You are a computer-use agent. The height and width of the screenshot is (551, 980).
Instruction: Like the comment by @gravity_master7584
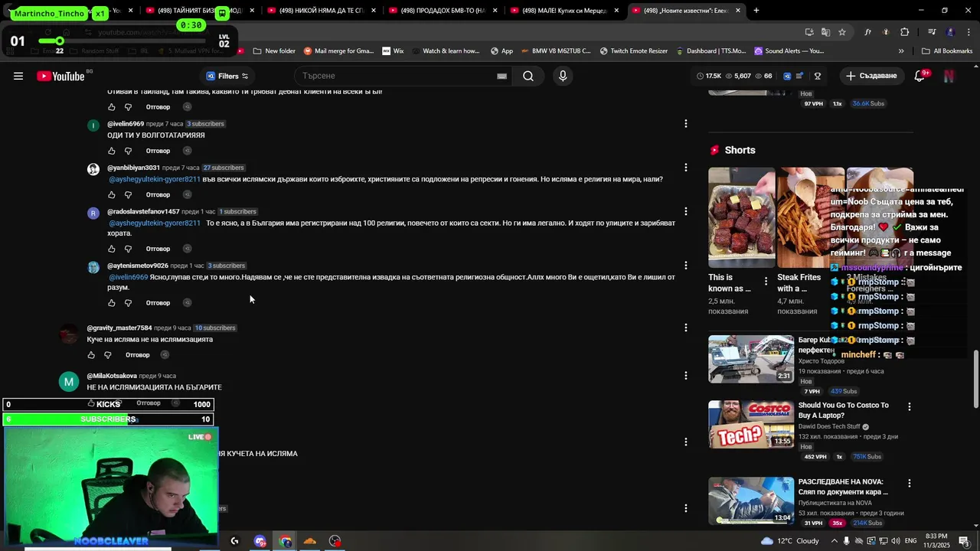pos(91,355)
